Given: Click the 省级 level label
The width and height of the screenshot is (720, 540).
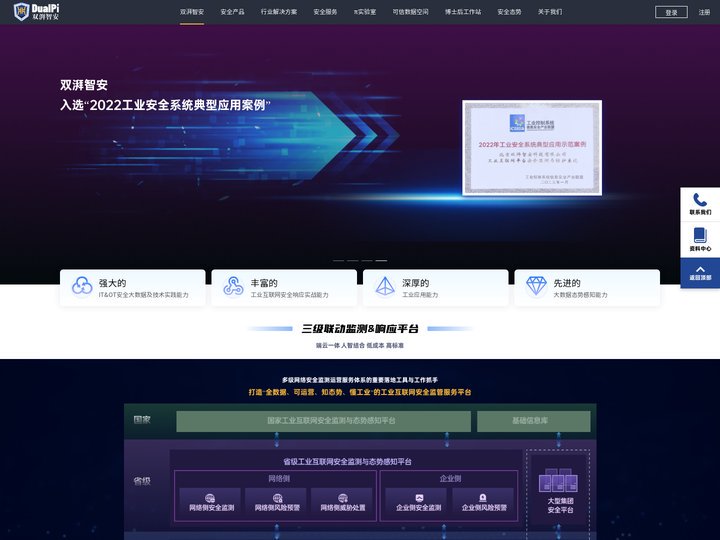Looking at the screenshot, I should (x=142, y=481).
